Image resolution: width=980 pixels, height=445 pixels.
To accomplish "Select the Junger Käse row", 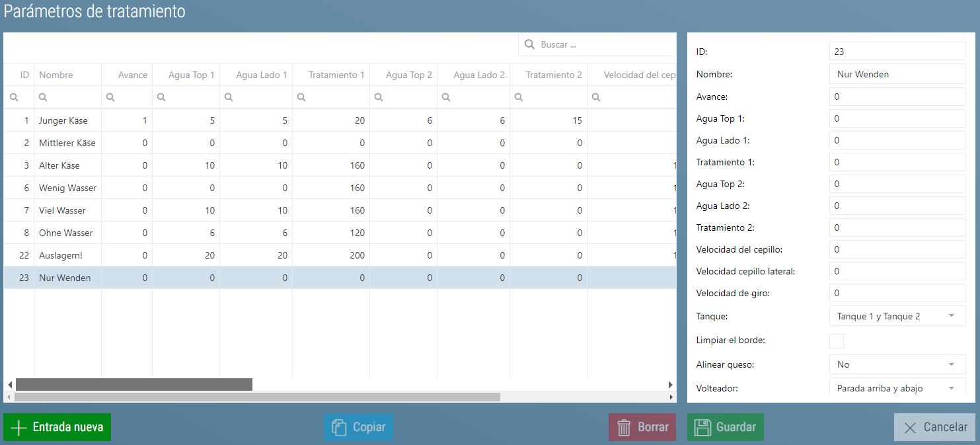I will (63, 120).
